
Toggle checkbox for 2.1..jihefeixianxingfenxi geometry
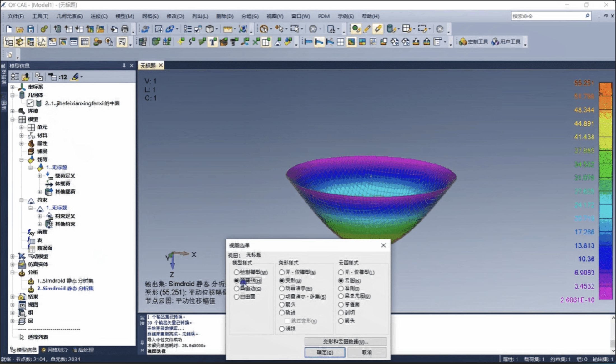(30, 103)
